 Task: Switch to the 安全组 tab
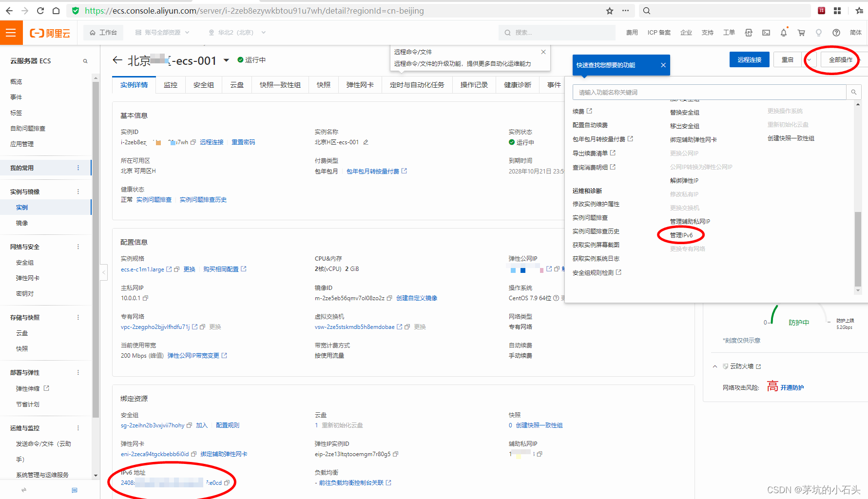point(204,85)
